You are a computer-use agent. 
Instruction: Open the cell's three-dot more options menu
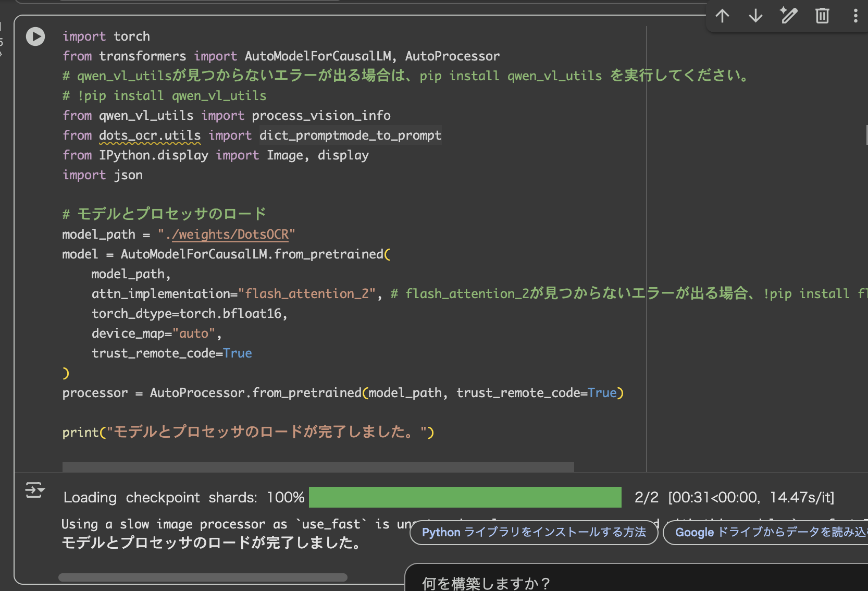[x=855, y=16]
